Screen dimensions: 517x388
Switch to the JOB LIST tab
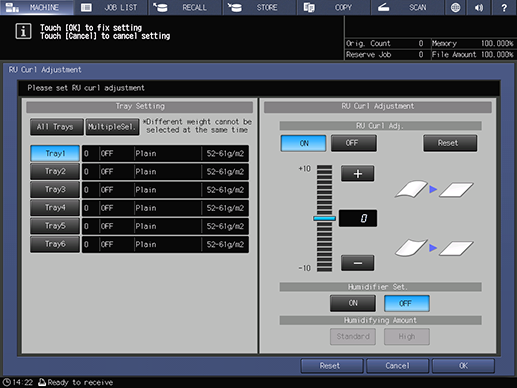tap(111, 7)
